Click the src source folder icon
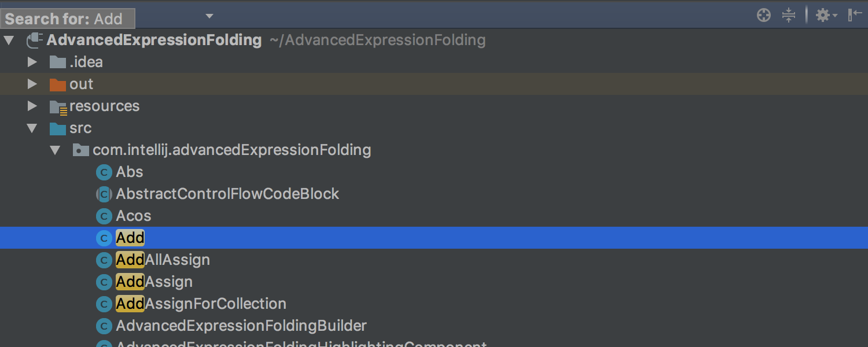Viewport: 868px width, 347px height. tap(58, 128)
